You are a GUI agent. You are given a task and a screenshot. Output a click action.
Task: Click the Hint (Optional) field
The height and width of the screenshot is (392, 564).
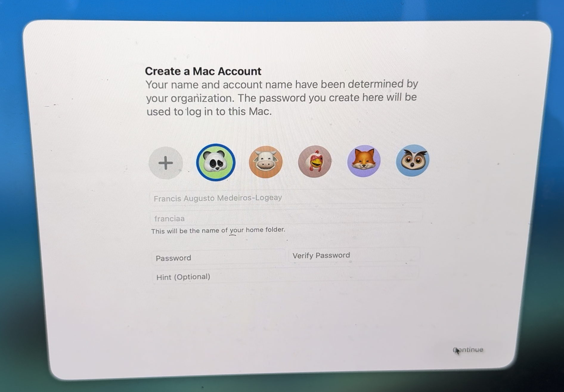(x=286, y=275)
